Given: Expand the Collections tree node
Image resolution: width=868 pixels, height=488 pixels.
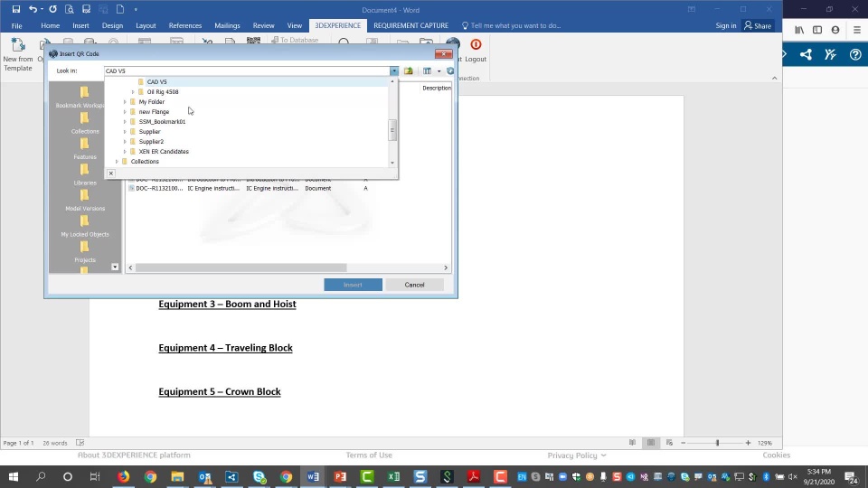Looking at the screenshot, I should [117, 162].
